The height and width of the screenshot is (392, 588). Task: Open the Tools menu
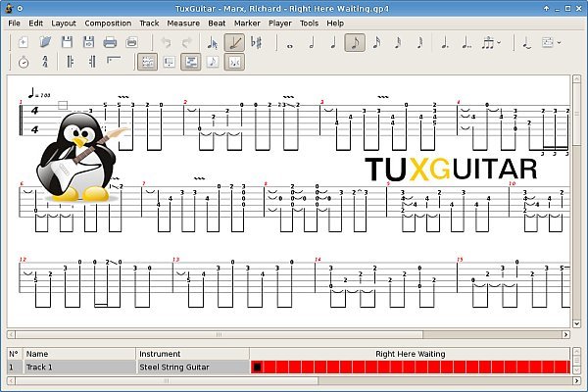(x=309, y=24)
